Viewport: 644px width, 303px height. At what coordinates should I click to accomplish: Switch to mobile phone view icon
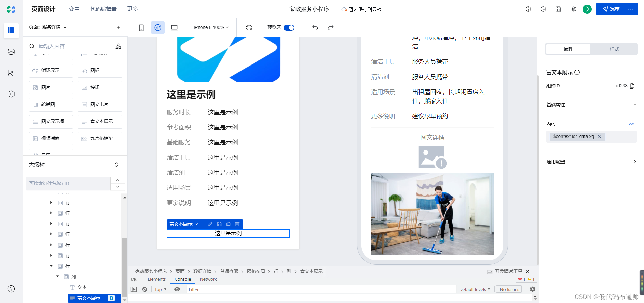click(x=141, y=28)
